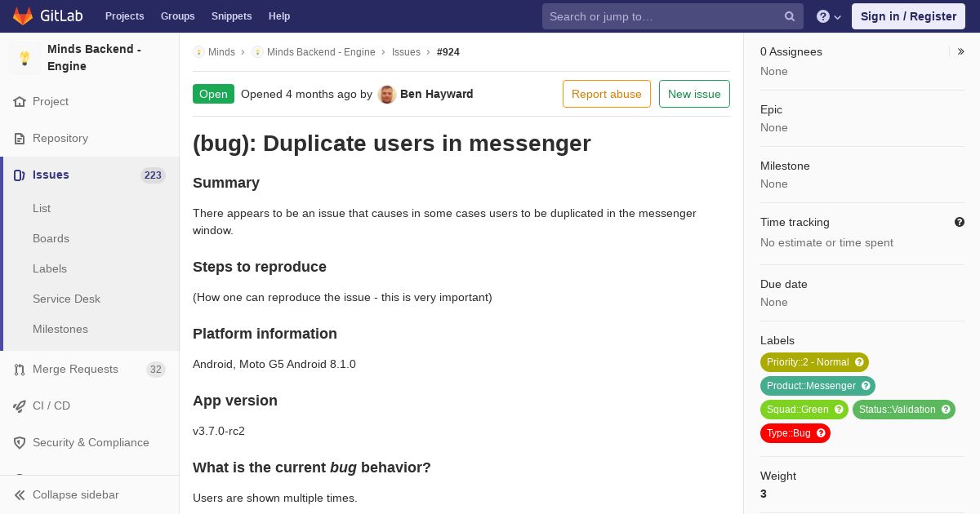Click the Security & Compliance shield icon
This screenshot has width=980, height=514.
point(20,443)
